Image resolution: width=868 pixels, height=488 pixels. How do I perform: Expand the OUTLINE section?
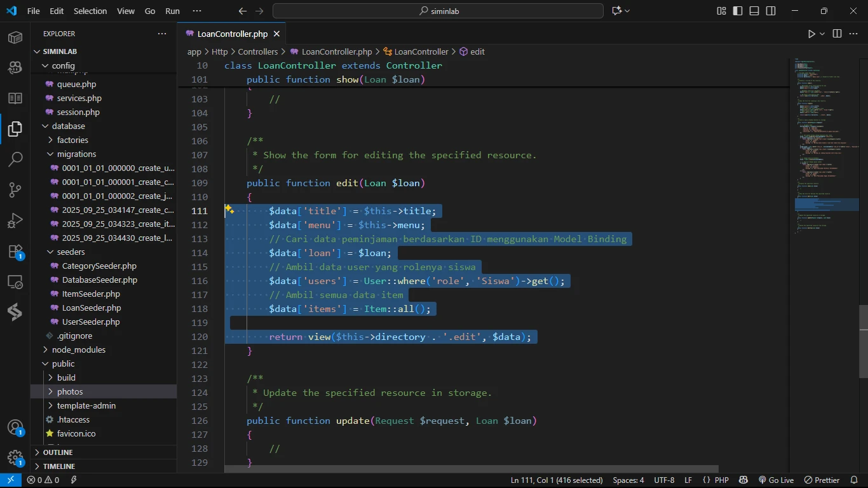click(x=58, y=452)
